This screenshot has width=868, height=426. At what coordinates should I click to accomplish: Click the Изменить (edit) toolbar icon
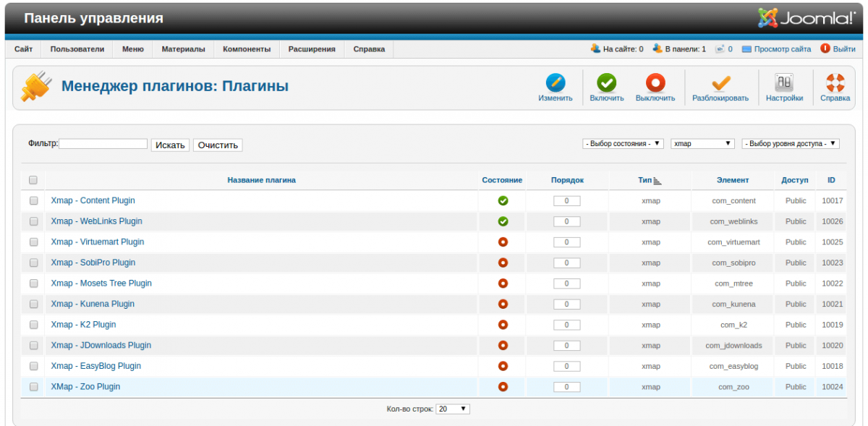(555, 82)
